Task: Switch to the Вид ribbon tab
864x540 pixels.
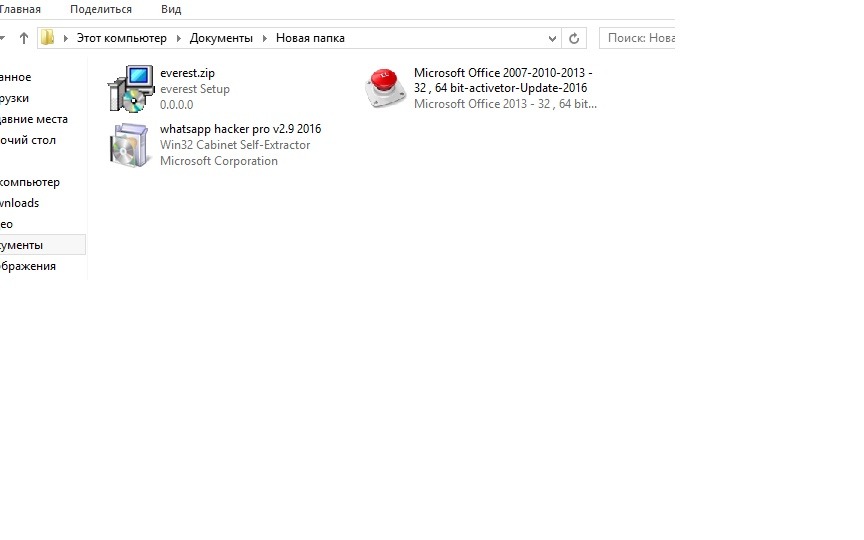Action: click(x=171, y=9)
